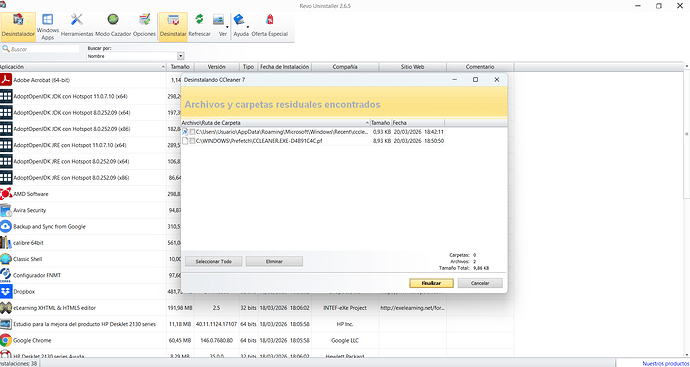Click the Cancelar button
Viewport: 690px width, 367px height.
point(480,283)
